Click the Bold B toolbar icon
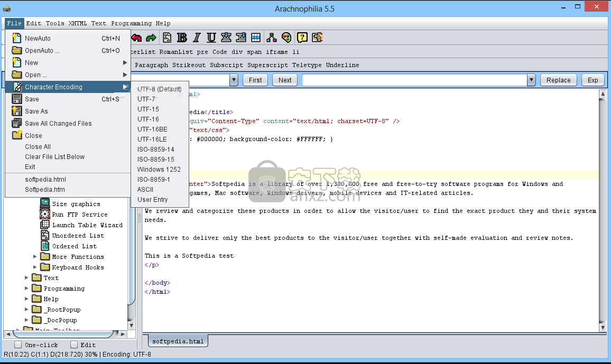 tap(182, 38)
